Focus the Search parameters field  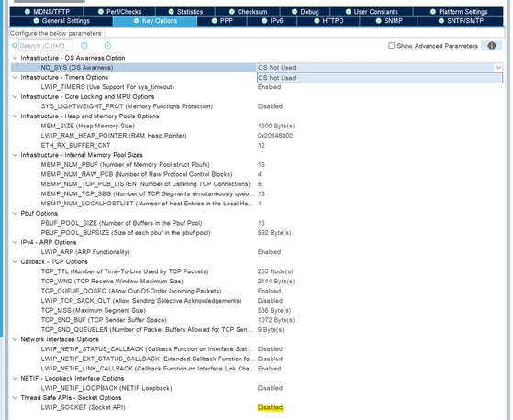46,46
